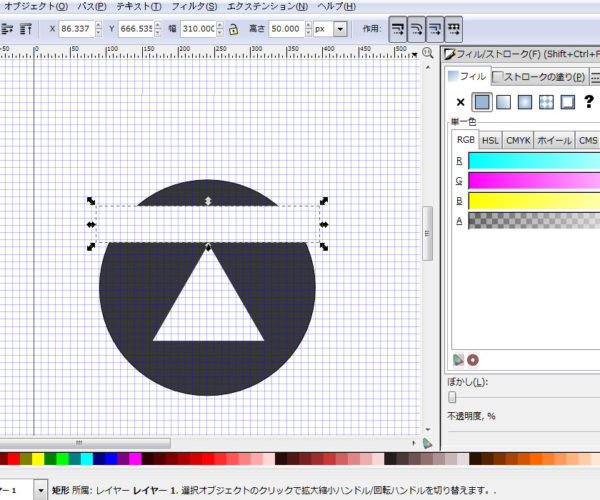Pick the magenta palette swatch
This screenshot has width=600, height=500.
[x=135, y=459]
